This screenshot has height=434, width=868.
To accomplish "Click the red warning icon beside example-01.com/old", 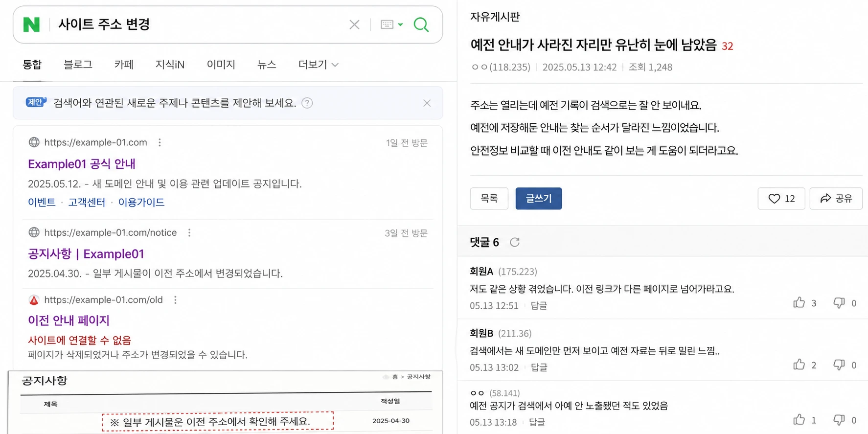I will point(34,300).
